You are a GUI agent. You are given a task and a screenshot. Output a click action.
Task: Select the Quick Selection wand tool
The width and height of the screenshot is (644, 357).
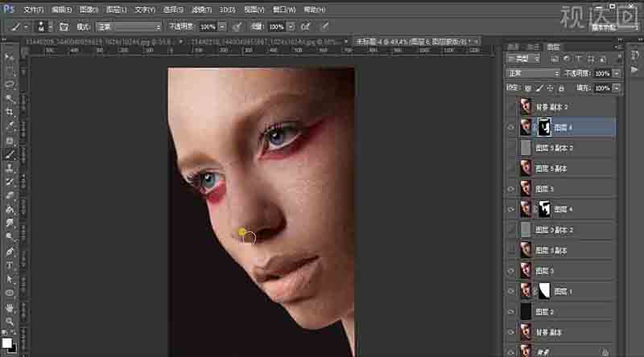[x=10, y=98]
